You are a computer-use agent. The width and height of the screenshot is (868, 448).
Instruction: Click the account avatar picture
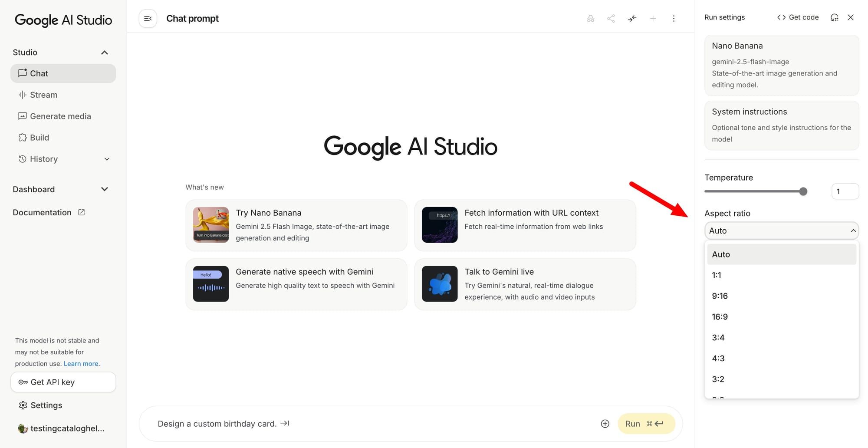pos(23,428)
